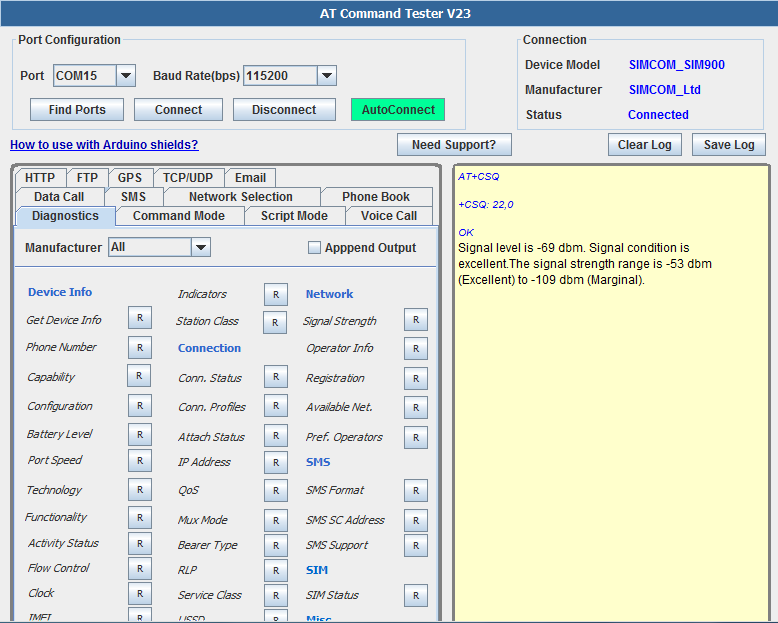Screen dimensions: 778x623
Task: Click the Baud Rate 115200 field
Action: click(280, 76)
